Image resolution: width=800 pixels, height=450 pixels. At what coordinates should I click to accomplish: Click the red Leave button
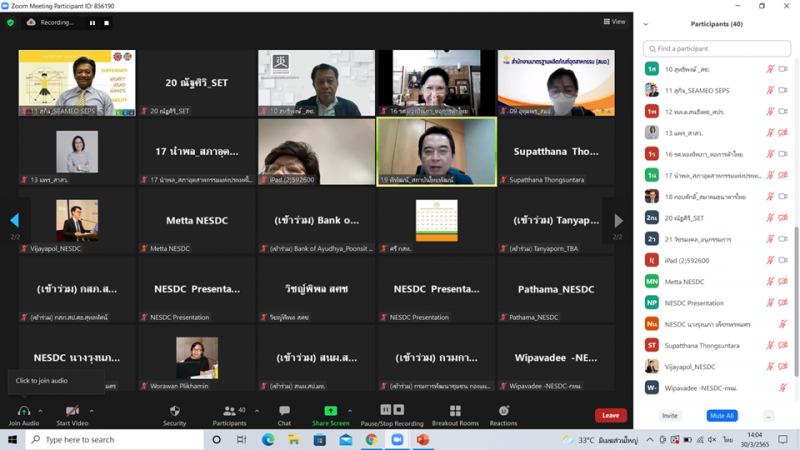click(x=611, y=415)
